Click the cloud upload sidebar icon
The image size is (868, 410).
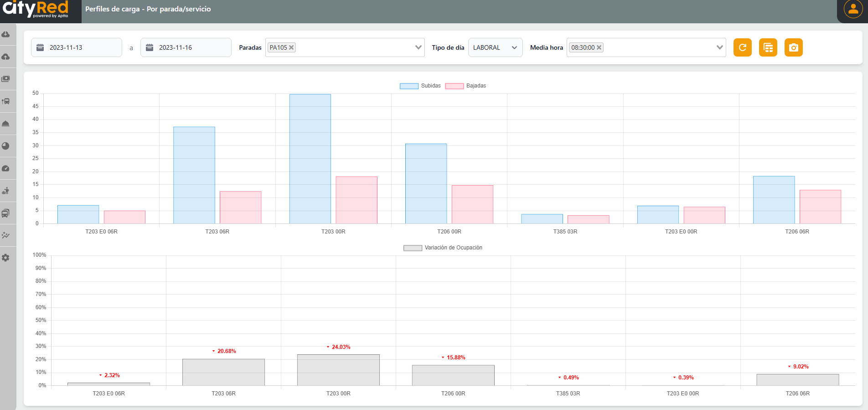[6, 57]
